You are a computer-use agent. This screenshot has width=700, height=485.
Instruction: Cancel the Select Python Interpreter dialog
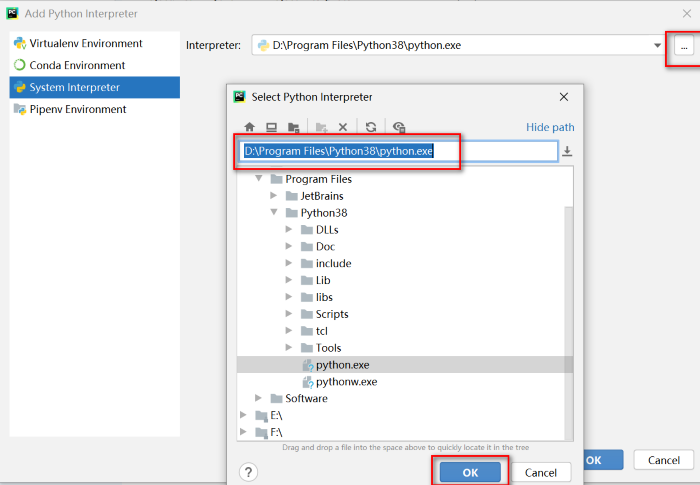click(x=541, y=472)
